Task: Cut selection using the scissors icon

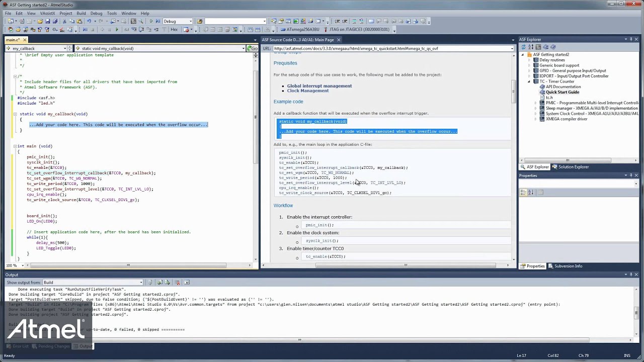Action: coord(64,21)
